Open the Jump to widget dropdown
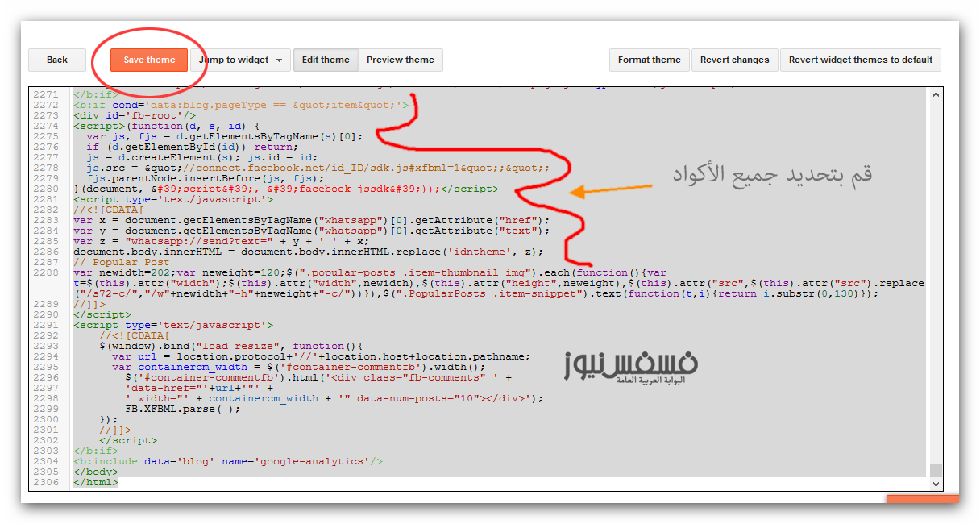The image size is (980, 524). pyautogui.click(x=239, y=60)
